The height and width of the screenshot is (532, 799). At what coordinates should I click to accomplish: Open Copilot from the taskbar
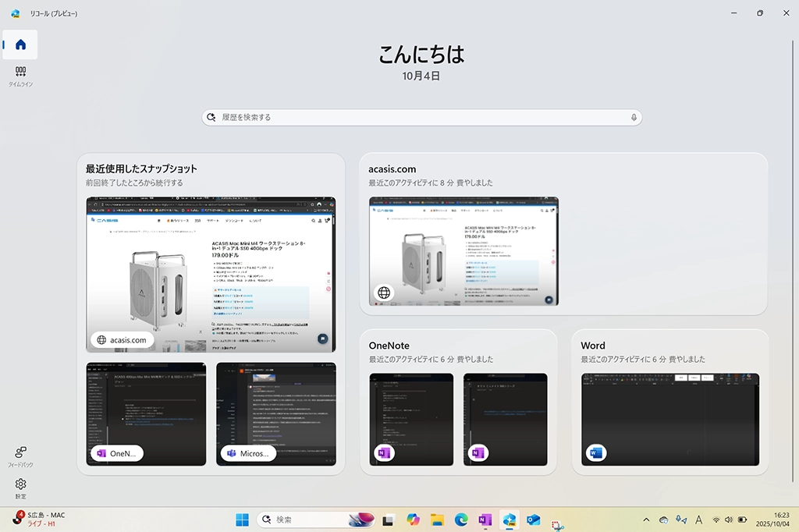(x=412, y=520)
